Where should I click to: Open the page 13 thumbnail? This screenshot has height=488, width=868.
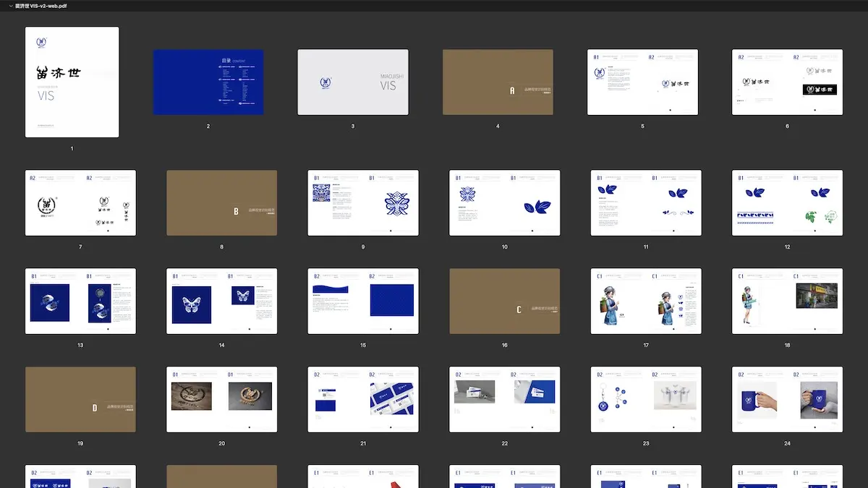[80, 301]
